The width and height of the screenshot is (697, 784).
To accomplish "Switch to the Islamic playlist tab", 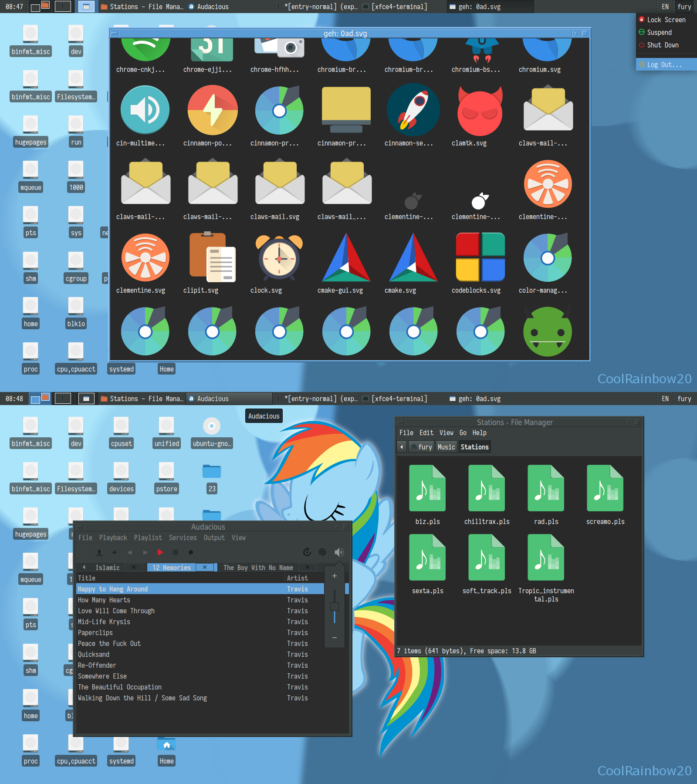I will [x=108, y=568].
